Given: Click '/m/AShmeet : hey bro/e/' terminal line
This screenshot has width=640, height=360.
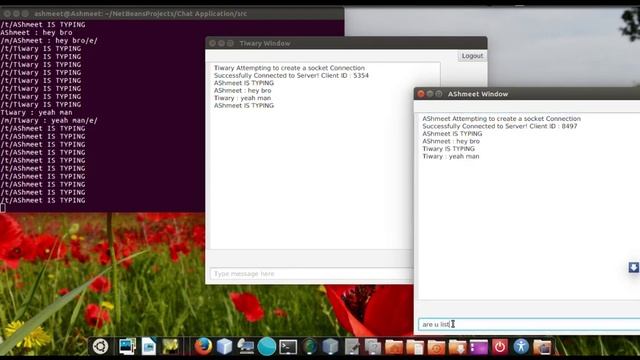Looking at the screenshot, I should [49, 40].
